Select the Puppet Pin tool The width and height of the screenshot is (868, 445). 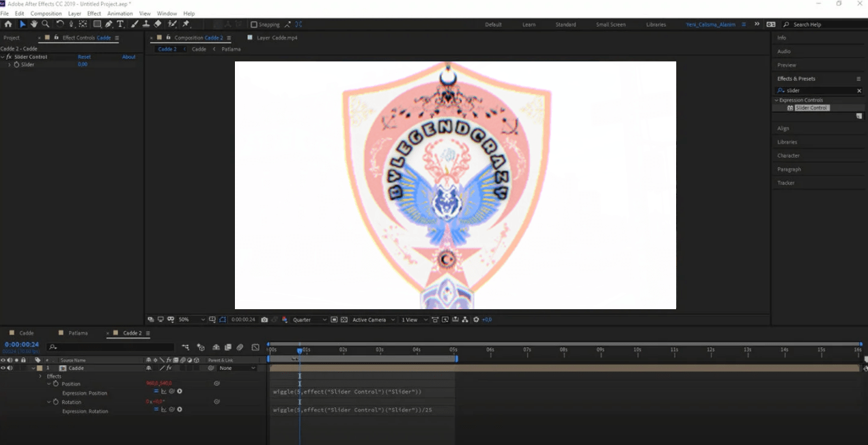(186, 24)
